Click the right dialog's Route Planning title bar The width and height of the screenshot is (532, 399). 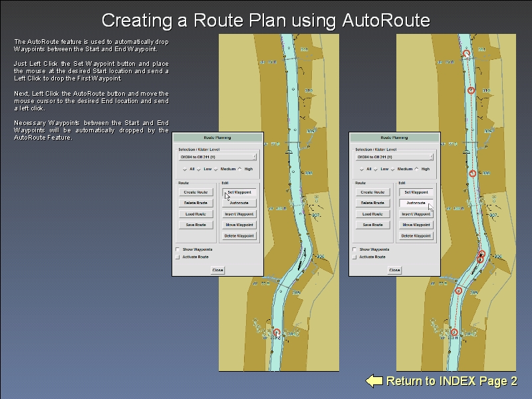pos(394,138)
